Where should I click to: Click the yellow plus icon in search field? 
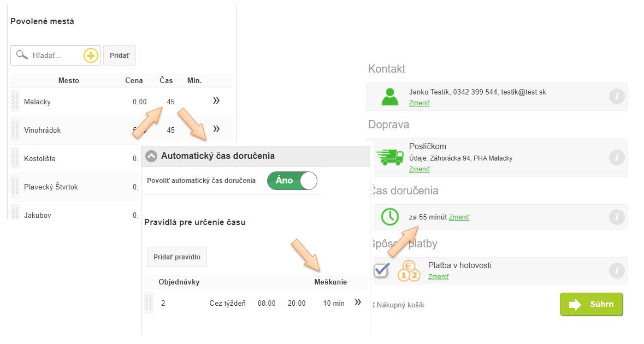tap(91, 55)
